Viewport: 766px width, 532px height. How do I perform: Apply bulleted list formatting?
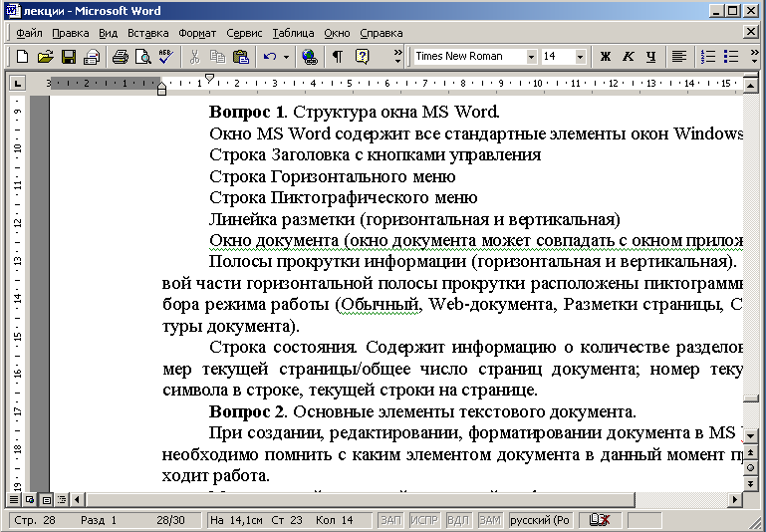click(731, 57)
